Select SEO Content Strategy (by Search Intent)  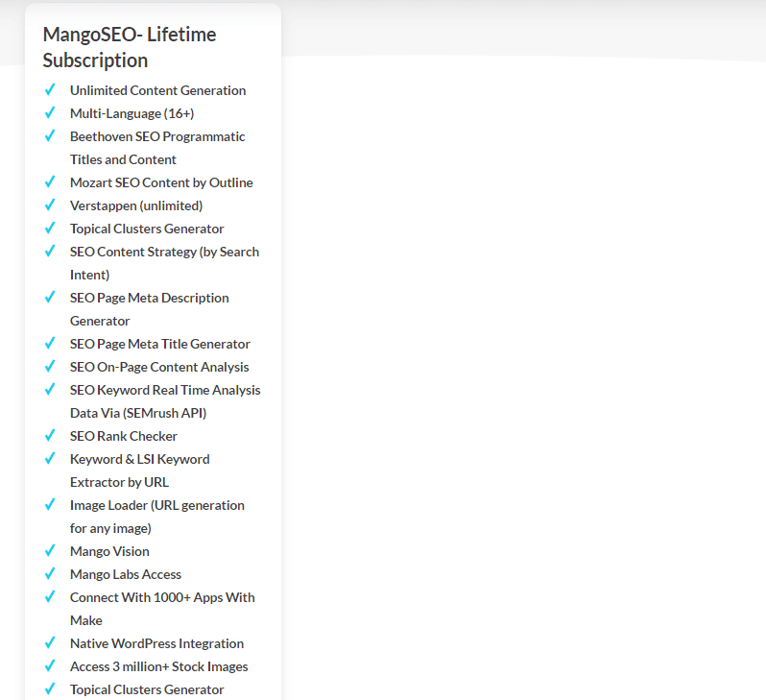pyautogui.click(x=165, y=263)
